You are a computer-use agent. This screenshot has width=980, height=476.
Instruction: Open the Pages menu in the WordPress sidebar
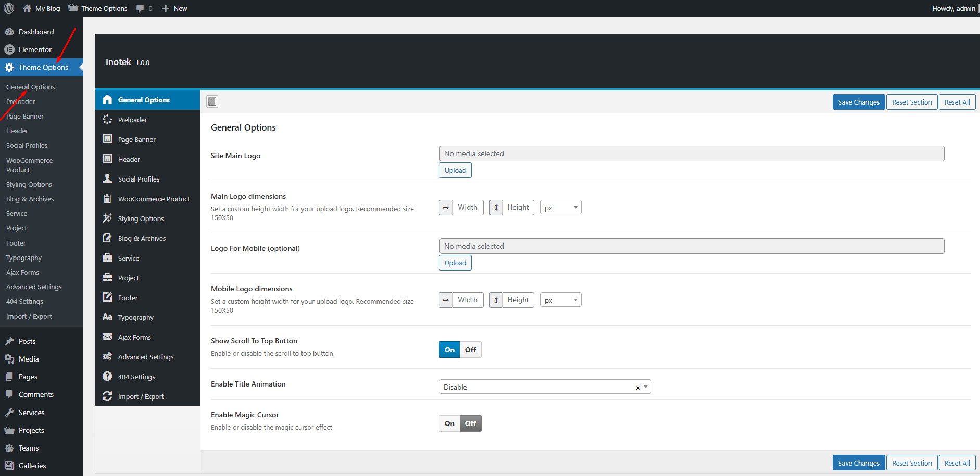click(28, 377)
